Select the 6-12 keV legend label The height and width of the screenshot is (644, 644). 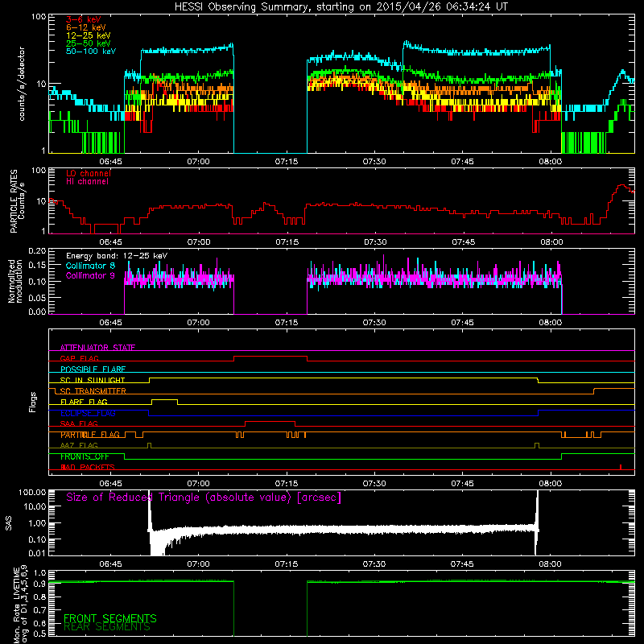(85, 27)
